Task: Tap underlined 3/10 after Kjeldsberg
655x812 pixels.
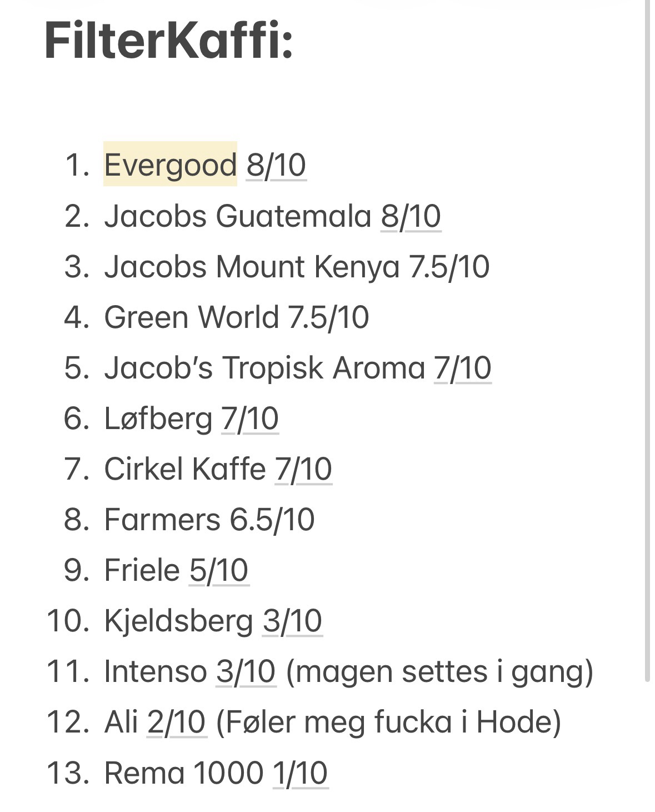Action: point(292,621)
